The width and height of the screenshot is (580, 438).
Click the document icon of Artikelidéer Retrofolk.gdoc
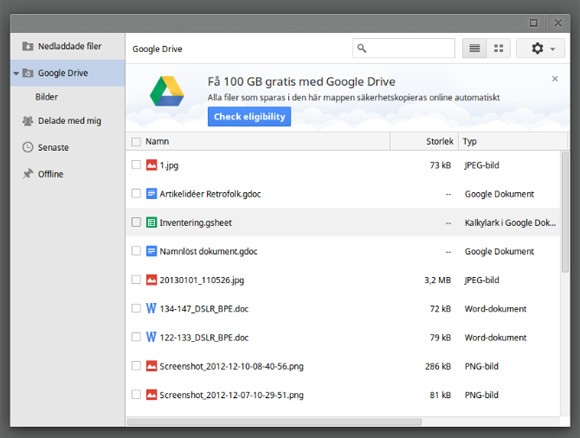[x=151, y=193]
